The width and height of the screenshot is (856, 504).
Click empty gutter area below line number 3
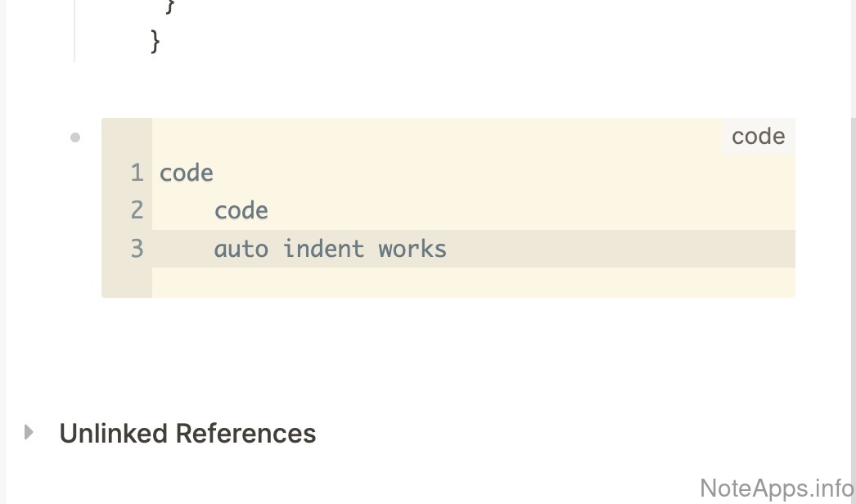pos(127,281)
